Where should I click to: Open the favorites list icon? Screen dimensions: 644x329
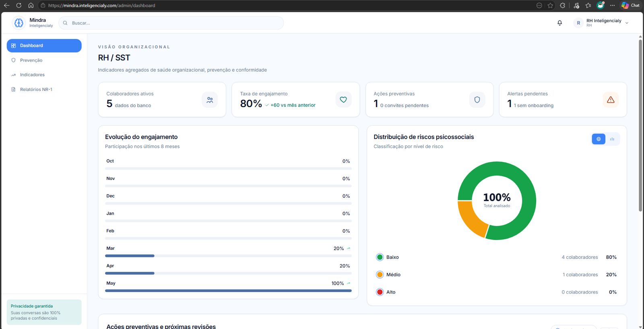588,5
